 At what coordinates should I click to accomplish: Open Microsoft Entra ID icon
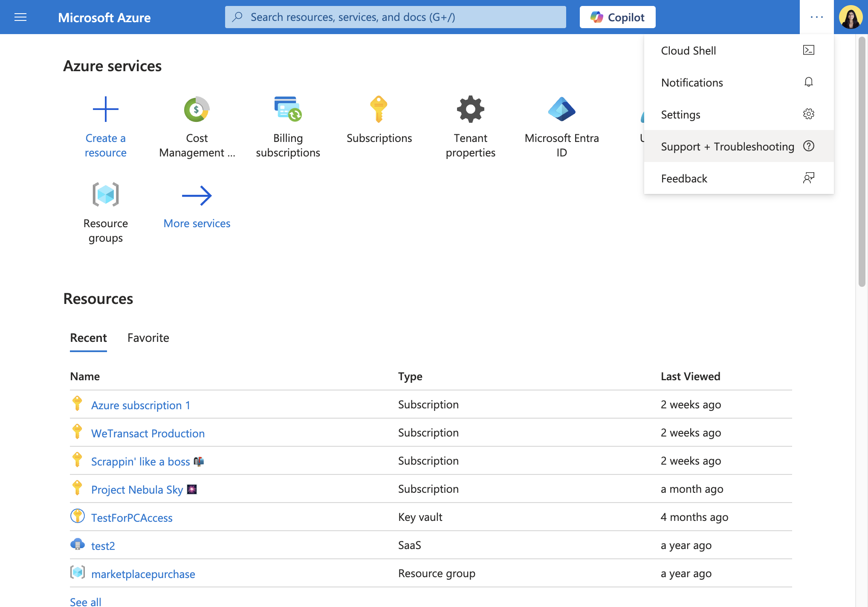click(x=561, y=109)
